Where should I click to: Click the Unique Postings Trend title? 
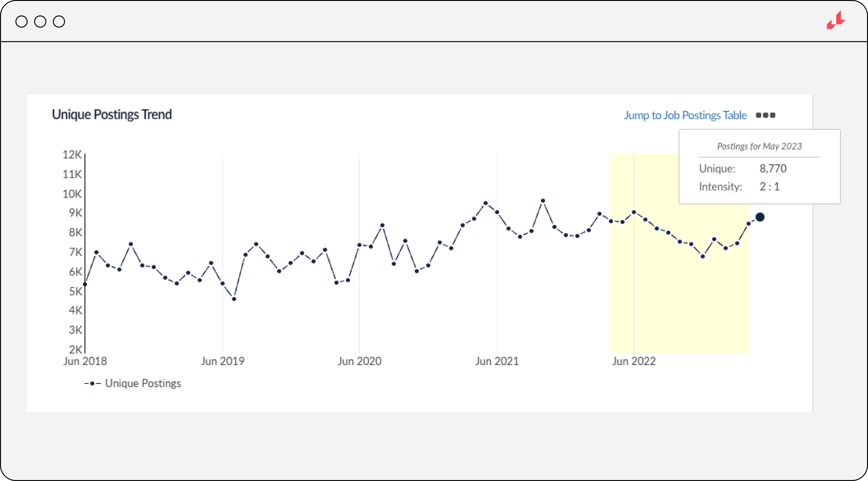tap(112, 114)
